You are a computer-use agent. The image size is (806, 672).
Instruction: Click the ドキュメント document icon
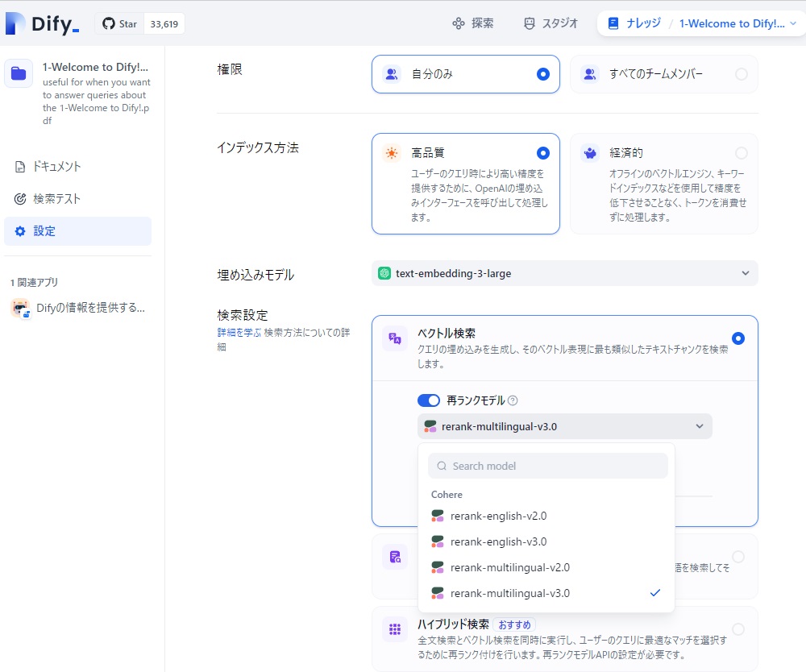20,167
